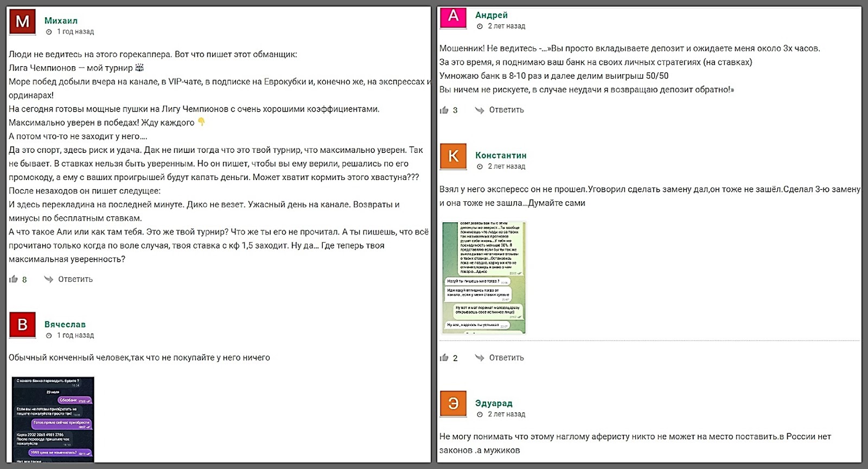
Task: Open Эдуарад's profile name link
Action: click(x=494, y=403)
